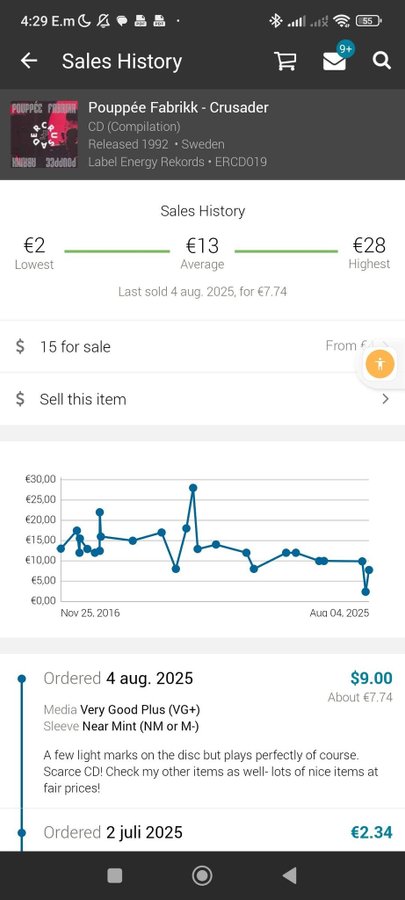Select the 2 juli 2025 order entry
Viewport: 405px width, 900px height.
(x=202, y=832)
